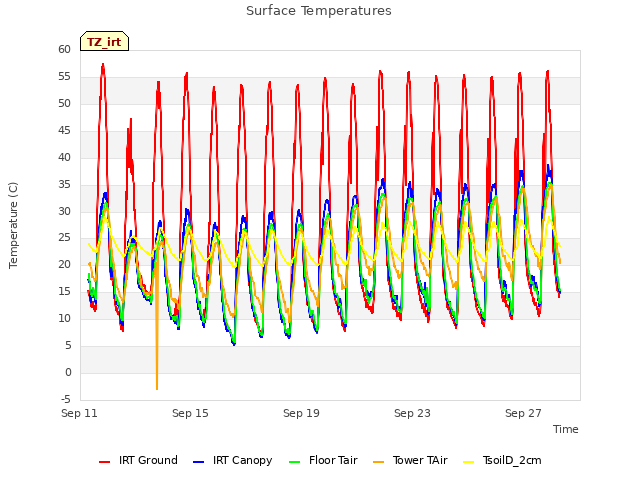The width and height of the screenshot is (640, 480).
Task: Click the 0 y-axis tick label
Action: coord(68,372)
